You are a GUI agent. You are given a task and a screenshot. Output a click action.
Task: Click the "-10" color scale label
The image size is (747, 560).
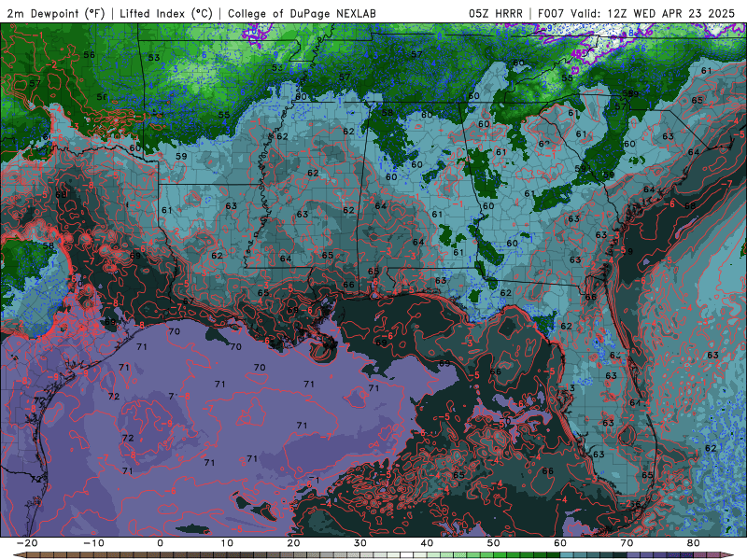(x=93, y=543)
